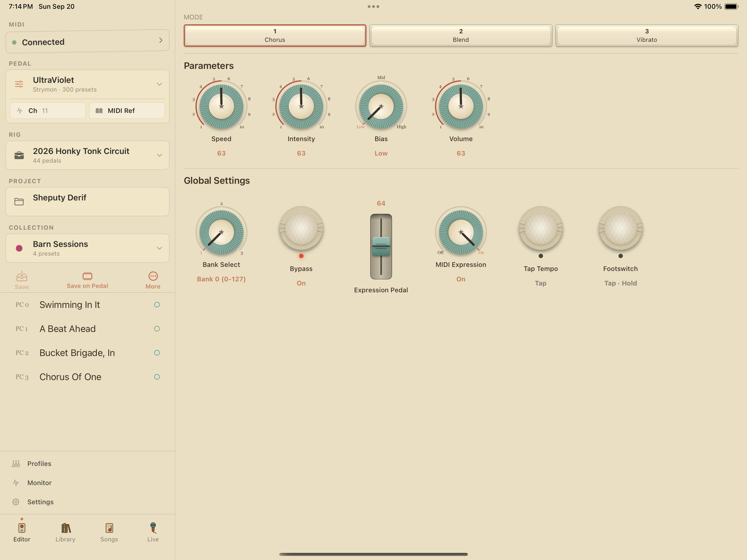
Task: Expand the Barn Sessions collection dropdown
Action: [x=159, y=248]
